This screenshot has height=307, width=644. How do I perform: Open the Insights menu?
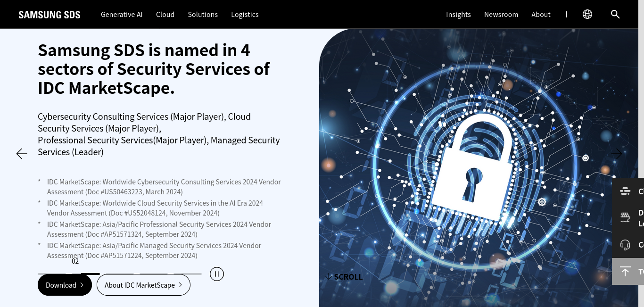tap(458, 15)
